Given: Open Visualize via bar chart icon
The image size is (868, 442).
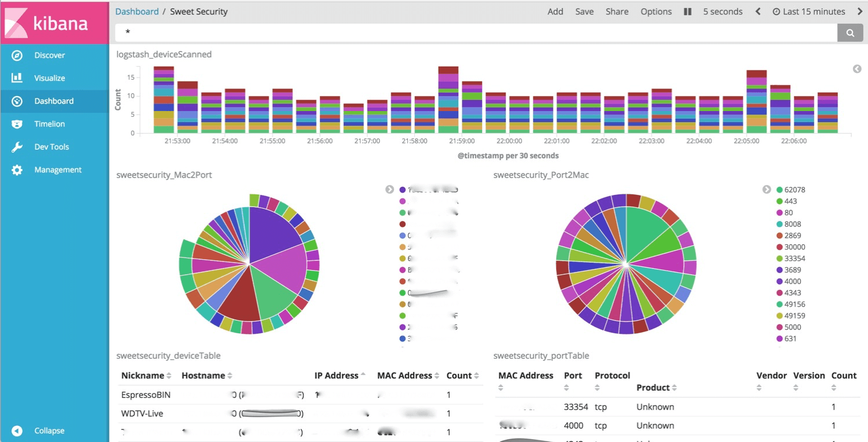Looking at the screenshot, I should point(17,78).
